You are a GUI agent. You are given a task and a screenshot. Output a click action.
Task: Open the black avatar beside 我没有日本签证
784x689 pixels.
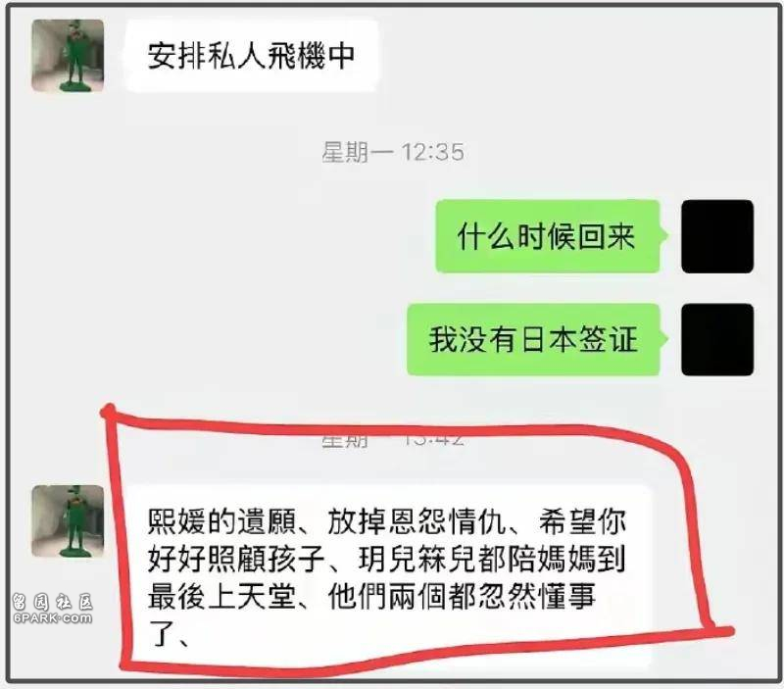point(717,339)
